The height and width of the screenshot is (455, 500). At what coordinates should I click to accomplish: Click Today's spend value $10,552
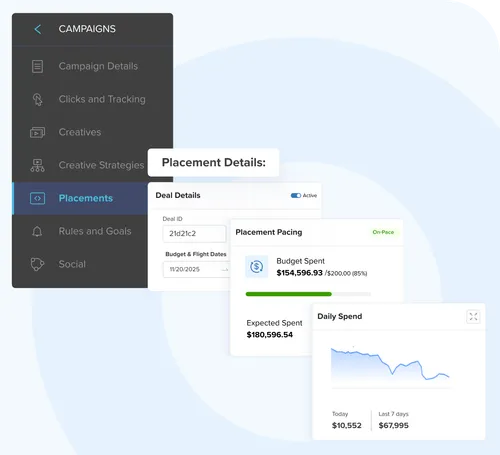(x=347, y=426)
